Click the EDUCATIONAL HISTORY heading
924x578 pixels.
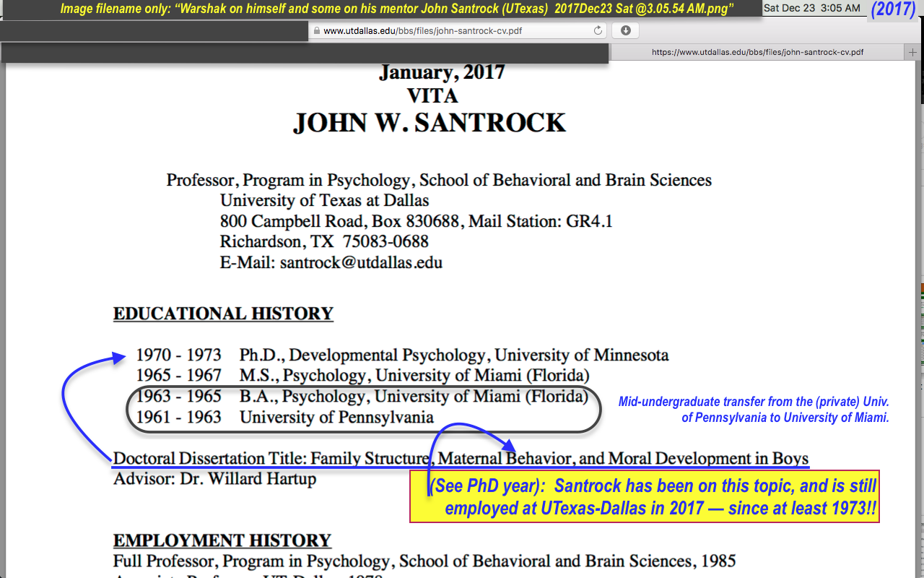[223, 314]
